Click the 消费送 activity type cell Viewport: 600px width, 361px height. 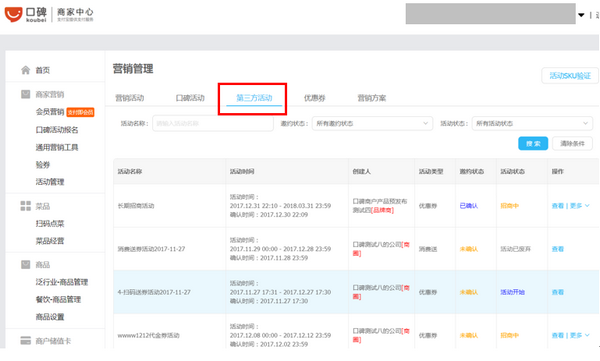pos(428,249)
